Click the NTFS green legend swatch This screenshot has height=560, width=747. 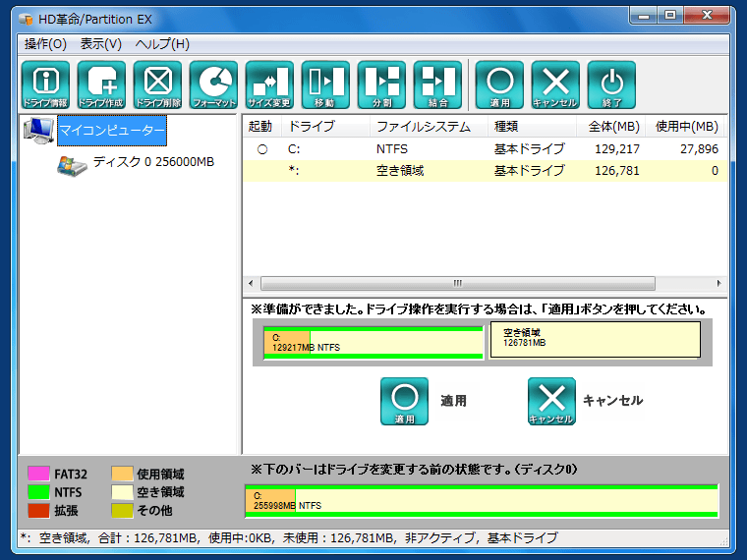pos(38,492)
